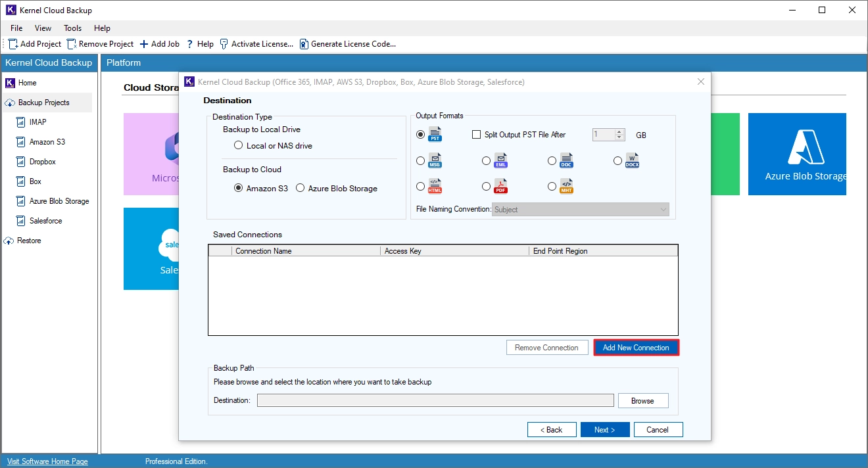
Task: Enable Split Output PST File After checkbox
Action: (x=477, y=135)
